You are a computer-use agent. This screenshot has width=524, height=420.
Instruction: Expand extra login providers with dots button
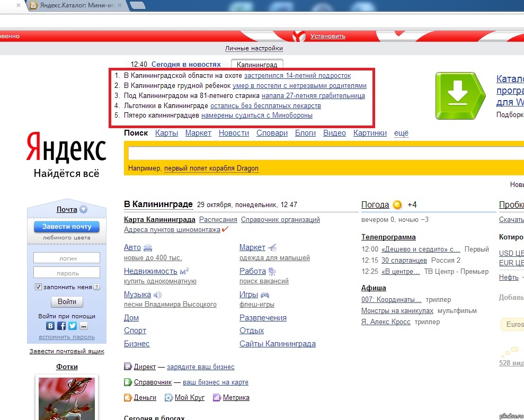83,325
